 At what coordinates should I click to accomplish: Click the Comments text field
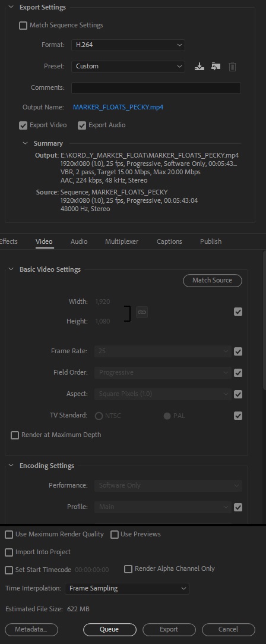click(156, 88)
